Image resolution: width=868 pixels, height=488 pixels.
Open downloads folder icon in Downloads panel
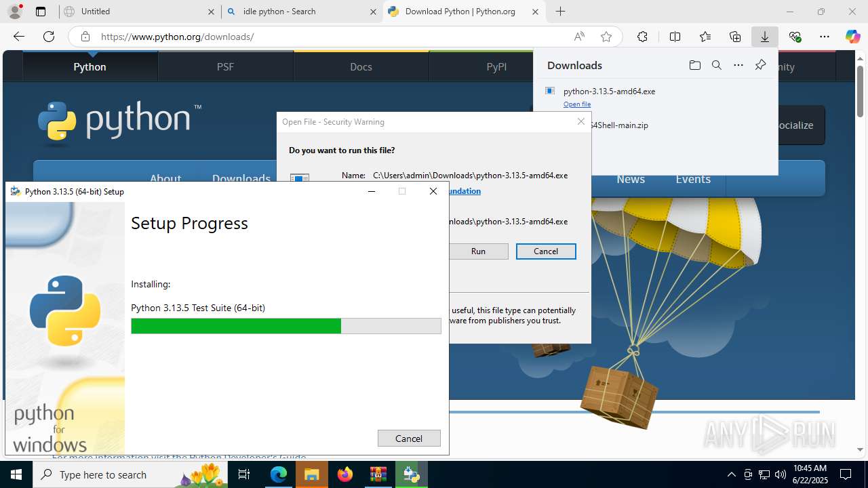point(694,65)
